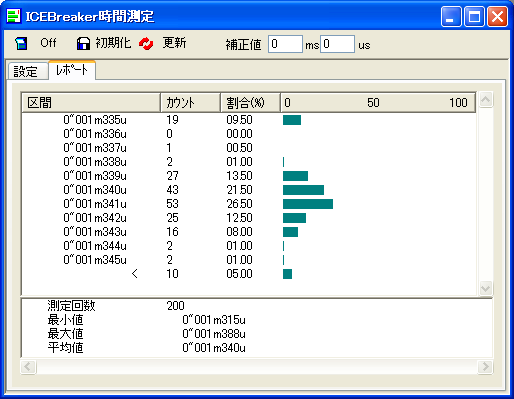Click the count value 43
The image size is (514, 399).
click(172, 190)
